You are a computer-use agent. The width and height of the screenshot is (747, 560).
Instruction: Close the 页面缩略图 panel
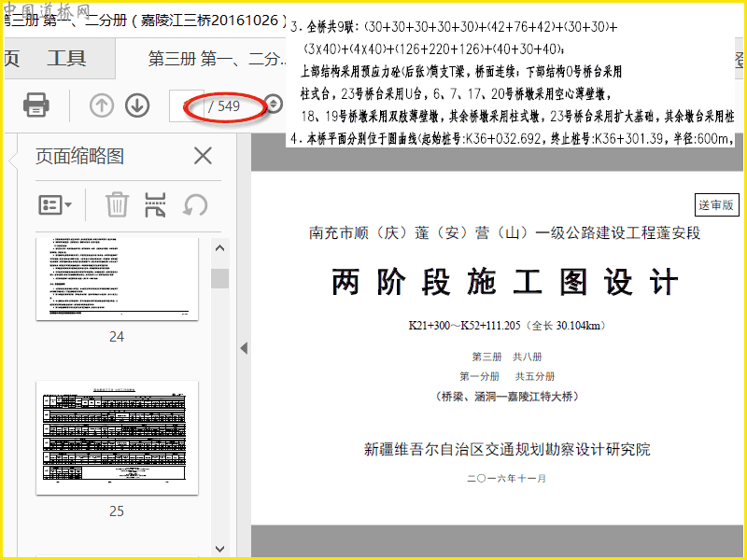point(203,156)
